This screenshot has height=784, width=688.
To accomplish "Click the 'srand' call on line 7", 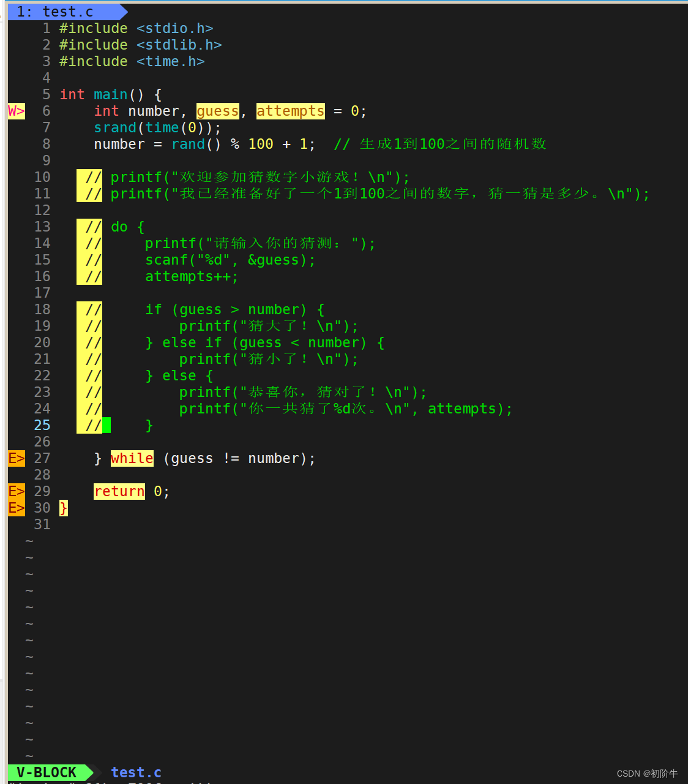I will [x=114, y=127].
